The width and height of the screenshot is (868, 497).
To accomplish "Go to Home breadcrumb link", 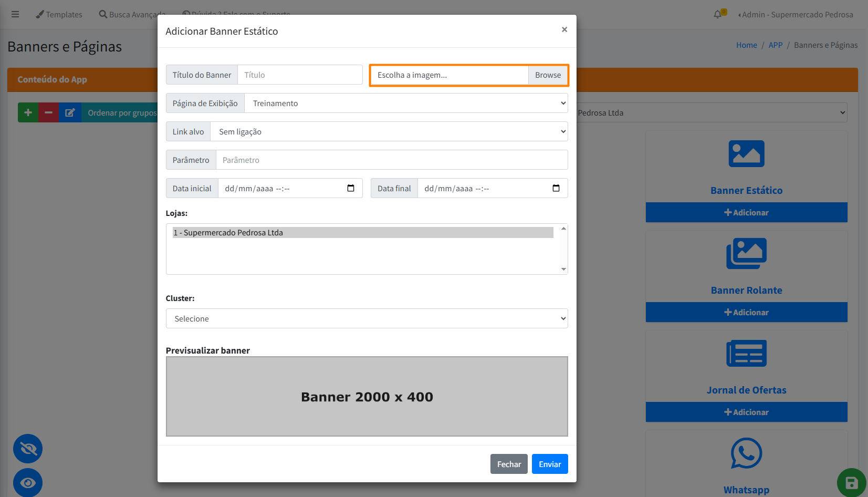I will click(746, 45).
